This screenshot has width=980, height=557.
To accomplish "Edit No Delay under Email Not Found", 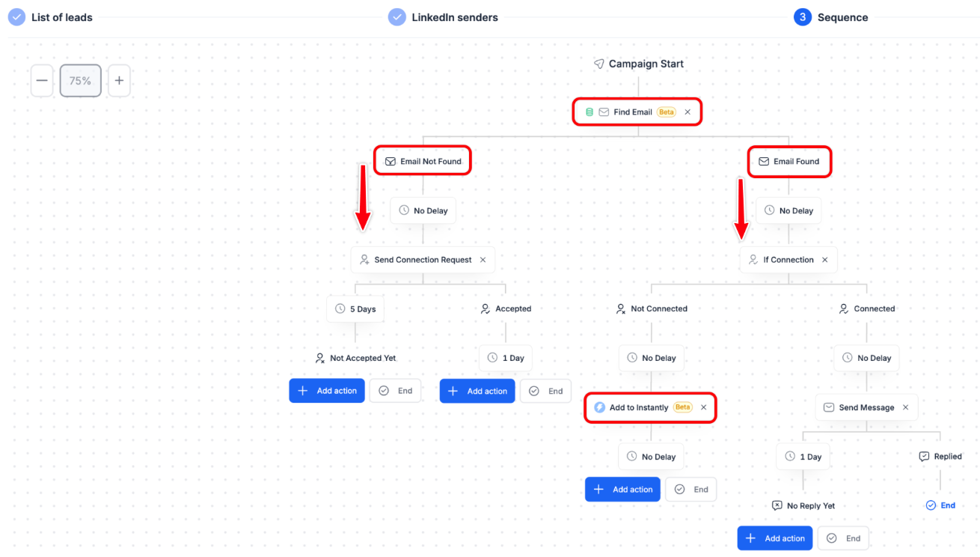I will point(423,210).
